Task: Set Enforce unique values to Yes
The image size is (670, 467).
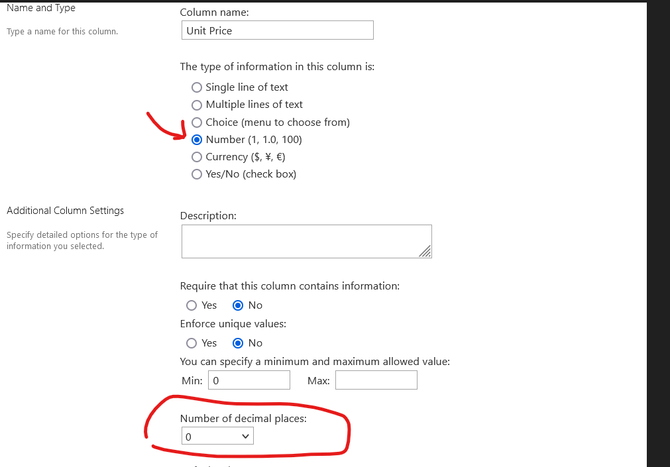Action: (x=191, y=343)
